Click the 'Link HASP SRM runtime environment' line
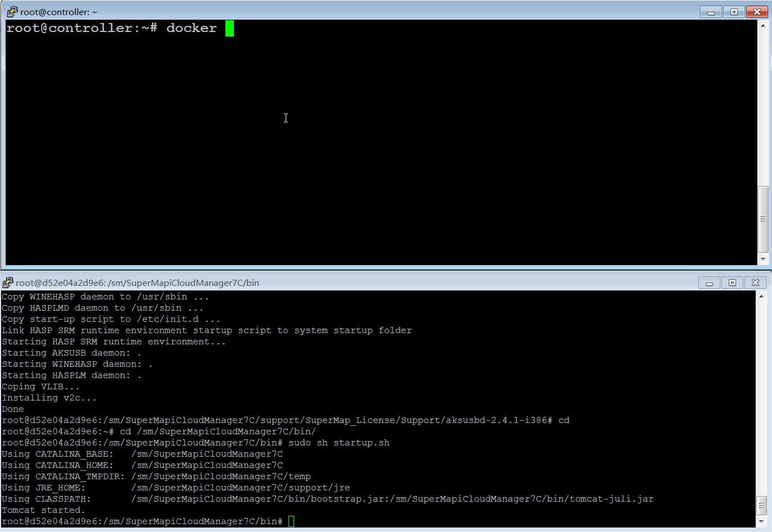Viewport: 772px width, 532px height. point(207,330)
